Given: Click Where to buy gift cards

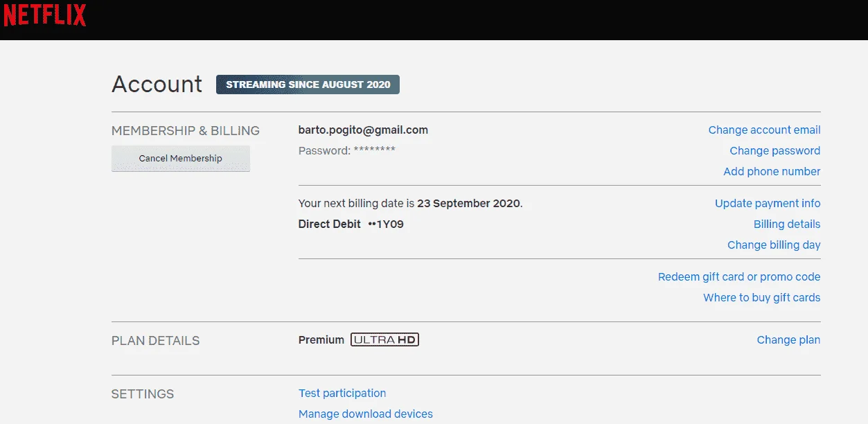Looking at the screenshot, I should click(x=762, y=298).
